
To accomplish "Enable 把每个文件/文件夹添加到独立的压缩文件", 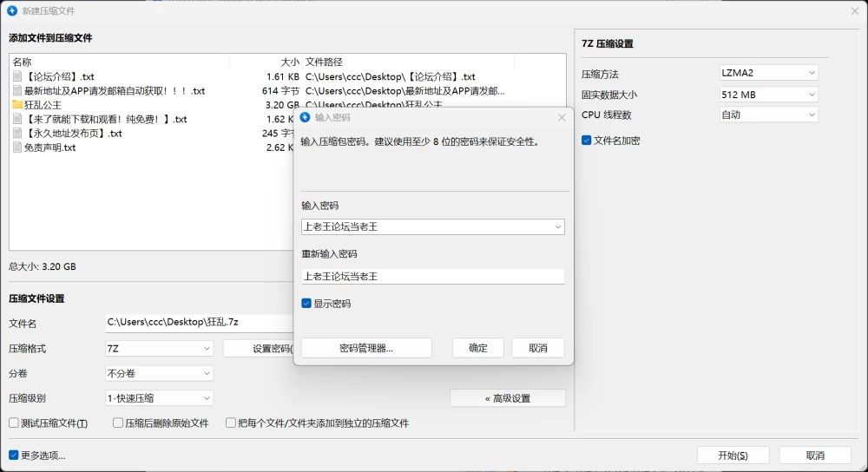I will pyautogui.click(x=231, y=423).
